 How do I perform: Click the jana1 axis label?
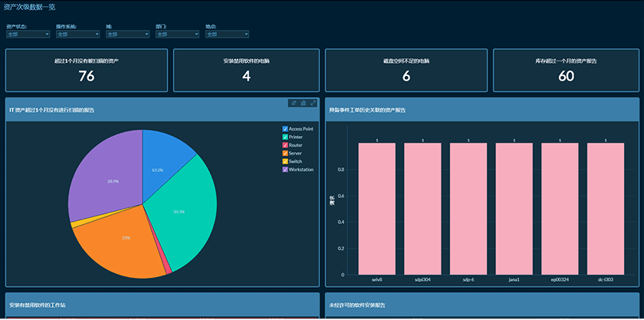coord(514,279)
